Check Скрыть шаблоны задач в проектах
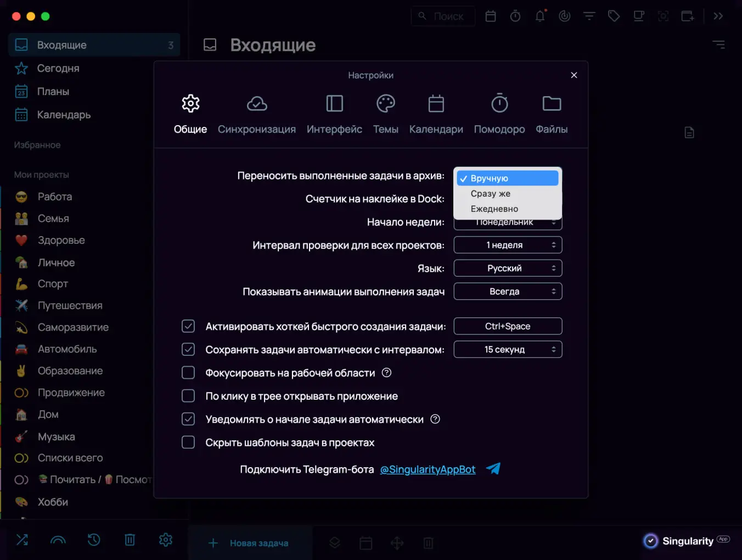The height and width of the screenshot is (560, 742). (x=188, y=442)
